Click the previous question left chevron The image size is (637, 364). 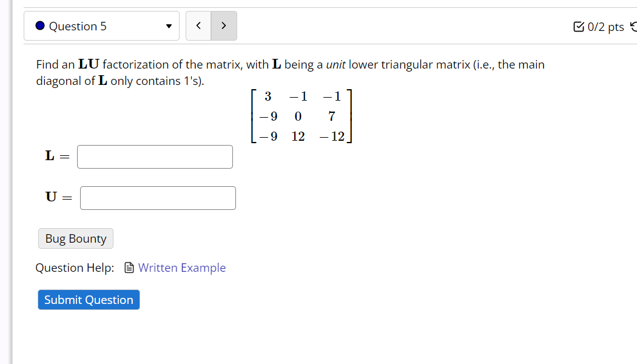pos(198,25)
